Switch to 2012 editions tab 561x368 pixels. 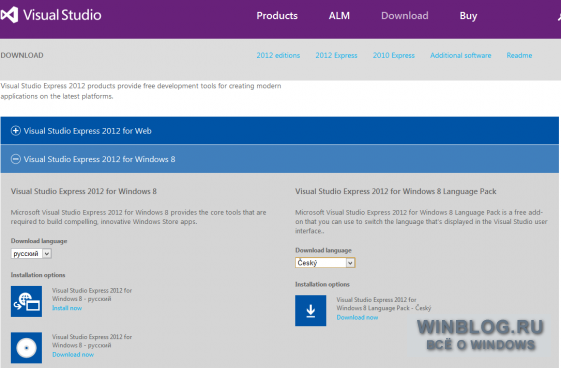coord(278,55)
